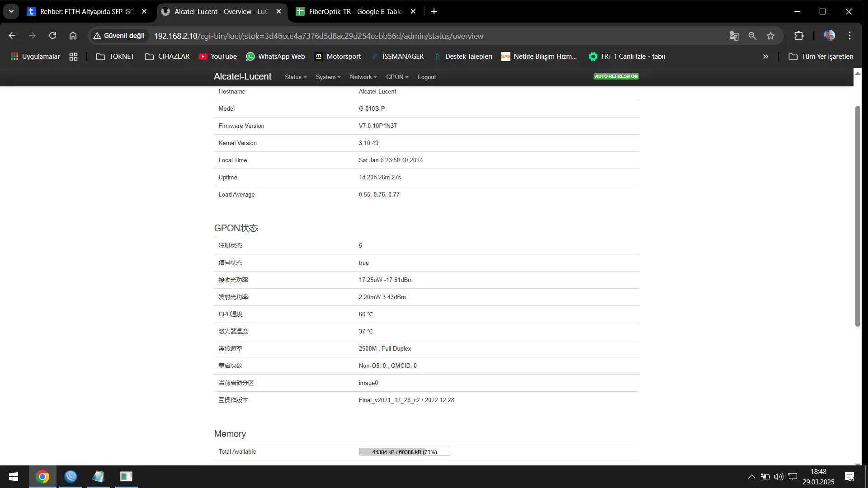868x488 pixels.
Task: Expand the GPON dropdown menu
Action: (x=397, y=77)
